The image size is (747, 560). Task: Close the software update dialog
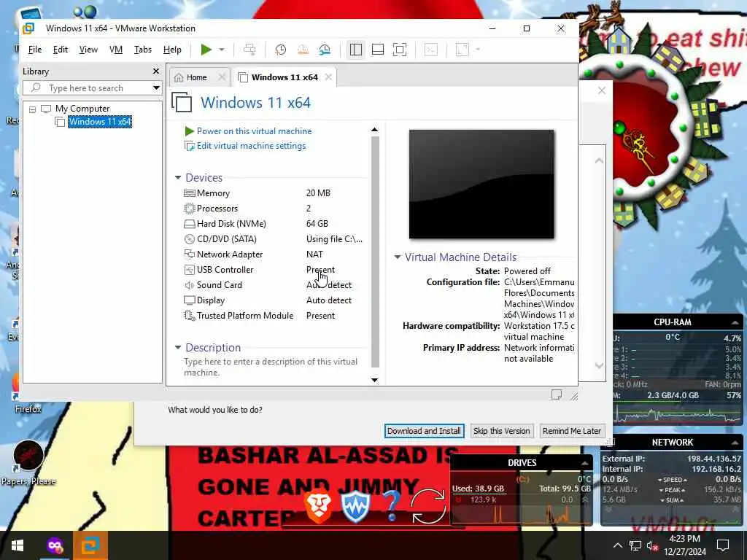(x=602, y=90)
